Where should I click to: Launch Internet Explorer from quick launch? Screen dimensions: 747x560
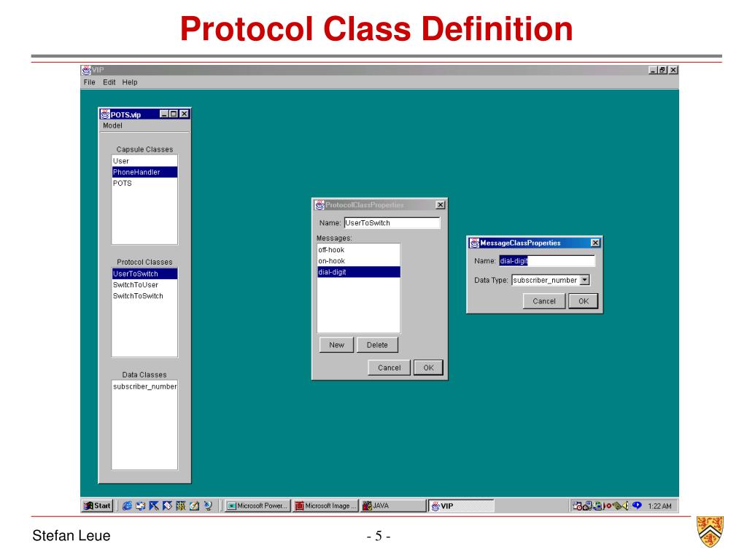coord(127,506)
